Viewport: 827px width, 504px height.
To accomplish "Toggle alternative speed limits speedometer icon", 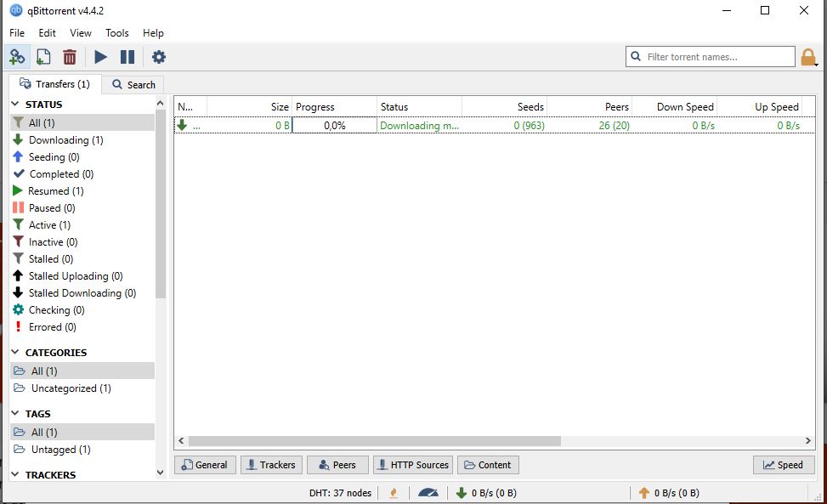I will pos(428,493).
